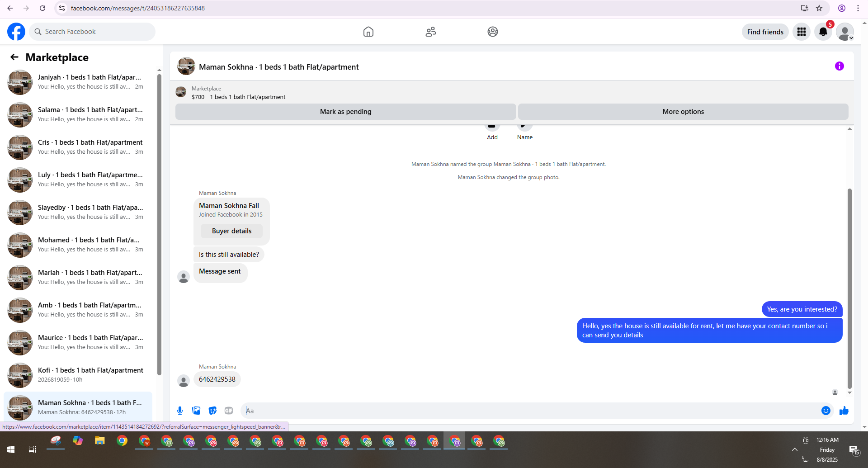Image resolution: width=868 pixels, height=468 pixels.
Task: Open the Kofi conversation
Action: coord(78,375)
